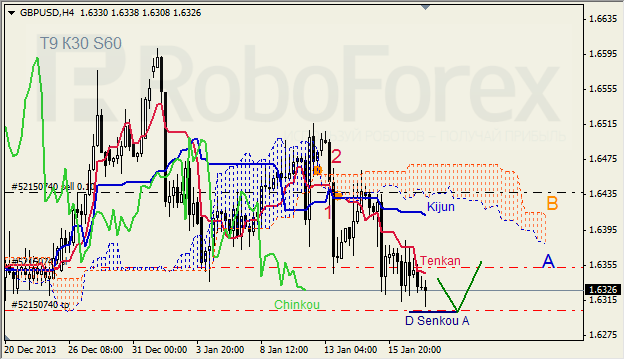Click the 15 Jan 20:00 time label

(x=415, y=350)
